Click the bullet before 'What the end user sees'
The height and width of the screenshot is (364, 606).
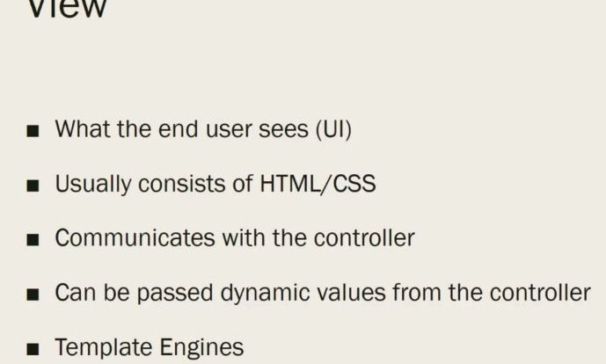tap(33, 131)
